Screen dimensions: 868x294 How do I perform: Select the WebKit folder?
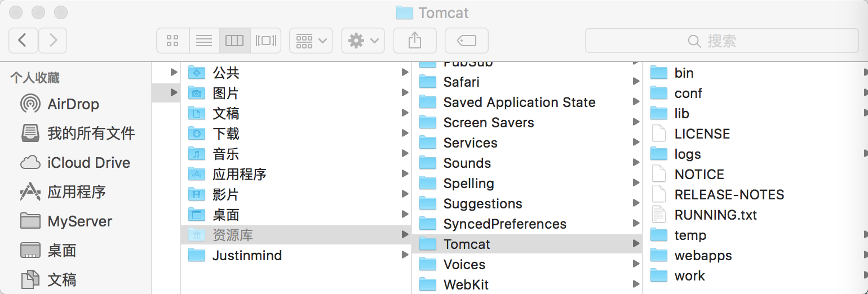(x=527, y=284)
